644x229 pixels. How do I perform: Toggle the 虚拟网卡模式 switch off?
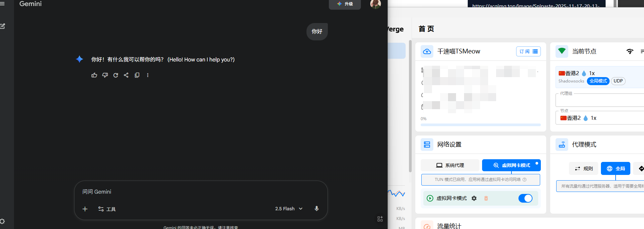(x=525, y=198)
